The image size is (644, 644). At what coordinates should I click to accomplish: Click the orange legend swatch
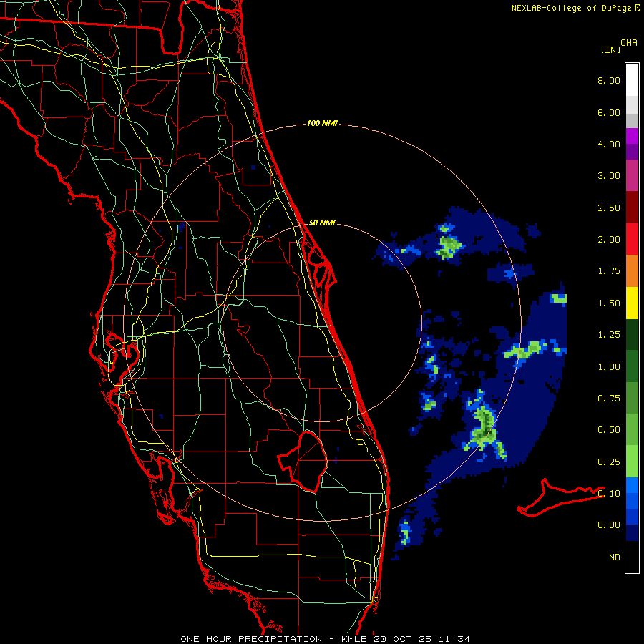[x=632, y=270]
